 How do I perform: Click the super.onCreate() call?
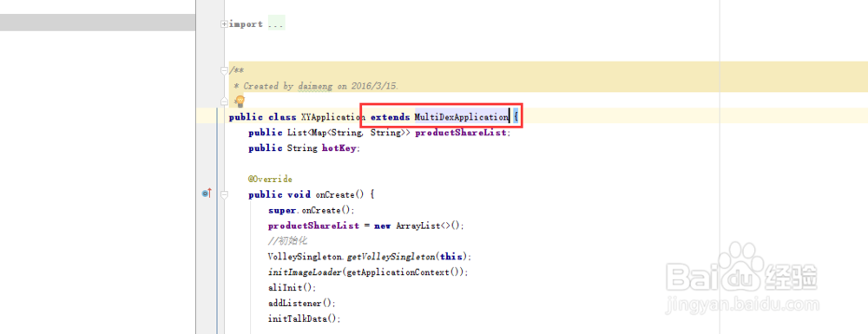[x=311, y=210]
